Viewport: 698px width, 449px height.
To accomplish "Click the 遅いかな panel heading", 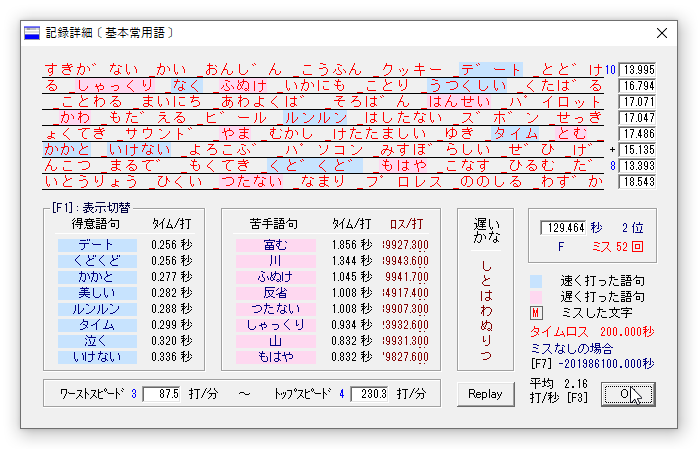I will pyautogui.click(x=486, y=230).
